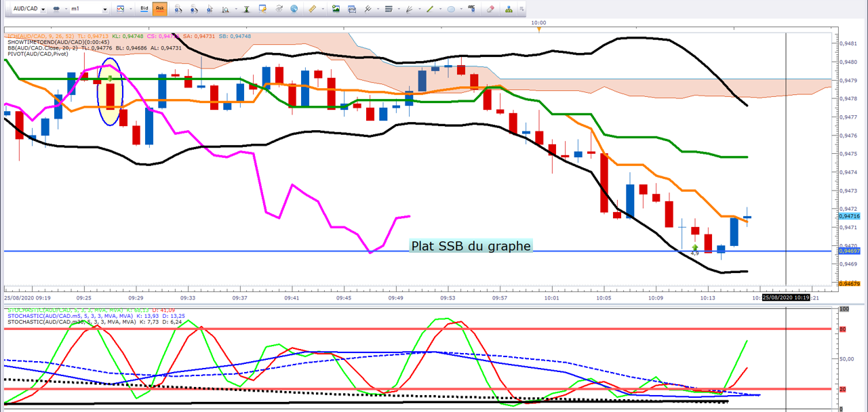Click the save chart image icon

pos(336,9)
